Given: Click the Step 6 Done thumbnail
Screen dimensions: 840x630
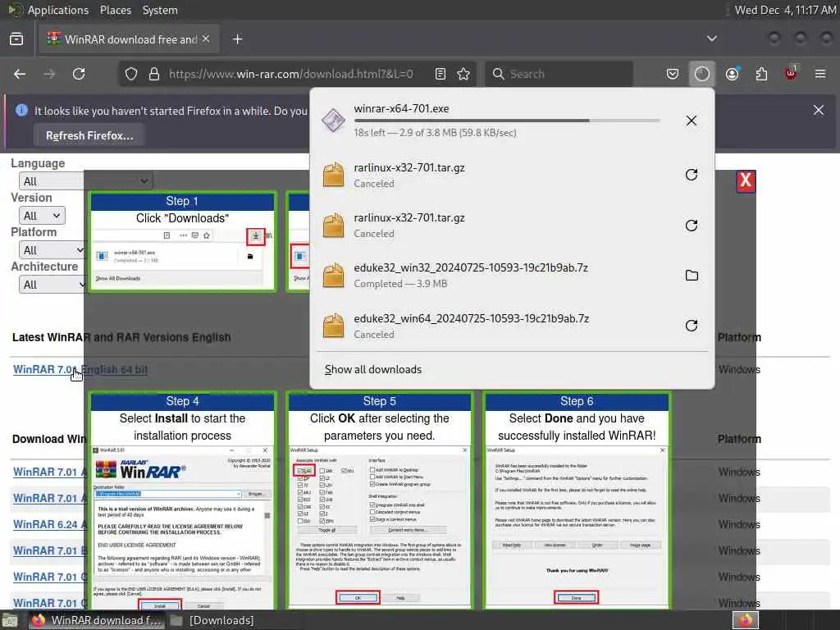Looking at the screenshot, I should (x=577, y=501).
